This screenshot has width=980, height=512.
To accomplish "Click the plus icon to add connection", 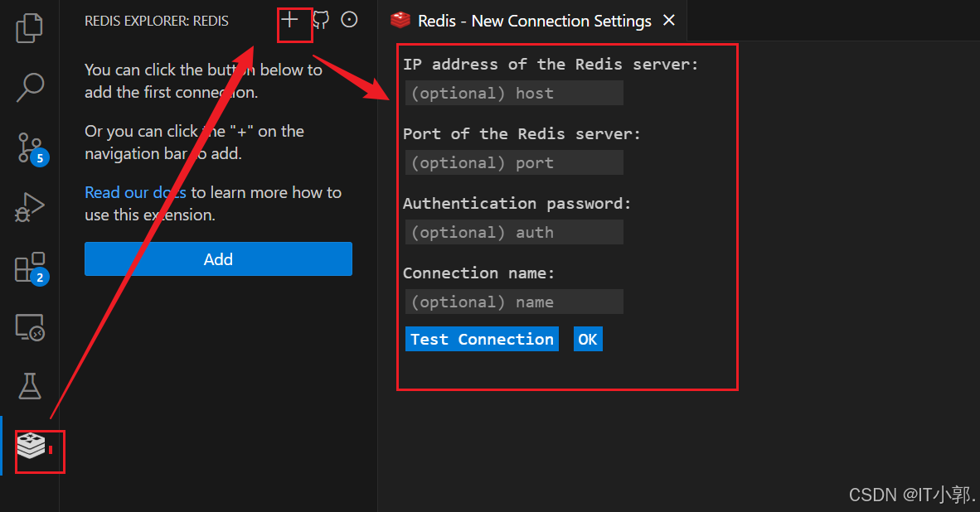I will pyautogui.click(x=289, y=20).
